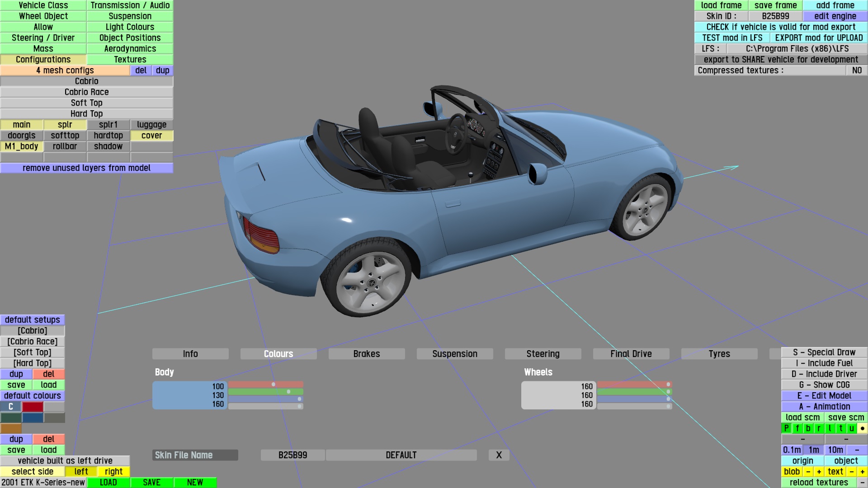Set grid to 10m
868x488 pixels.
click(x=835, y=450)
